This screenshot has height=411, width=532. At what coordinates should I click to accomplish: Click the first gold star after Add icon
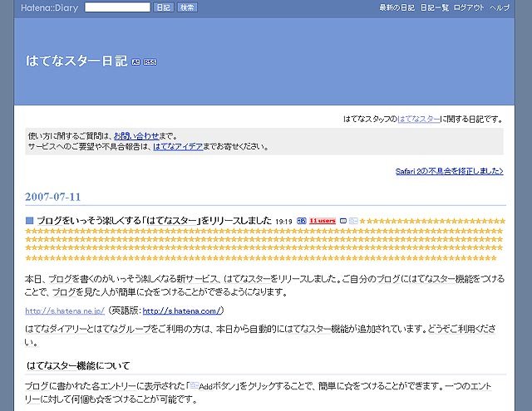click(x=362, y=221)
